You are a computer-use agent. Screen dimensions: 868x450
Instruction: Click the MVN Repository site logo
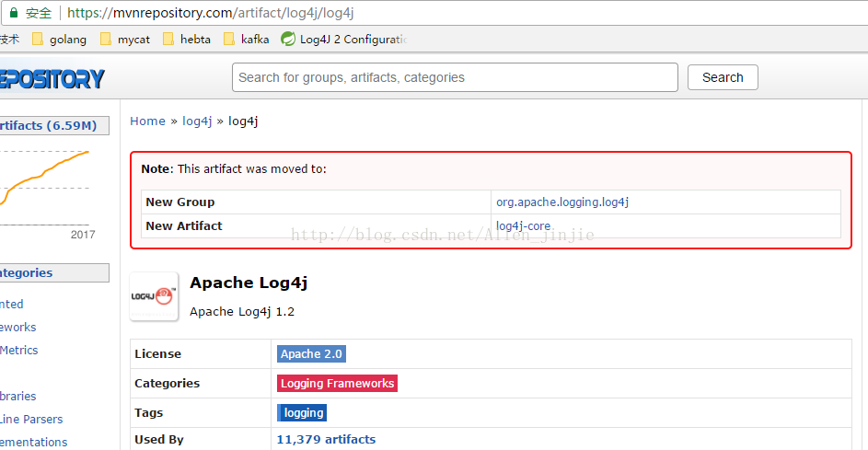pyautogui.click(x=52, y=78)
